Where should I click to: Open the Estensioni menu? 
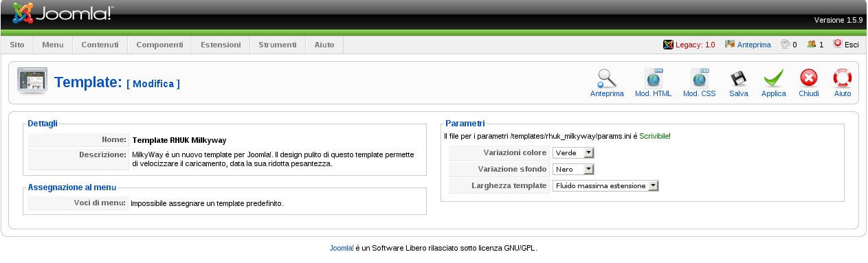pos(221,45)
